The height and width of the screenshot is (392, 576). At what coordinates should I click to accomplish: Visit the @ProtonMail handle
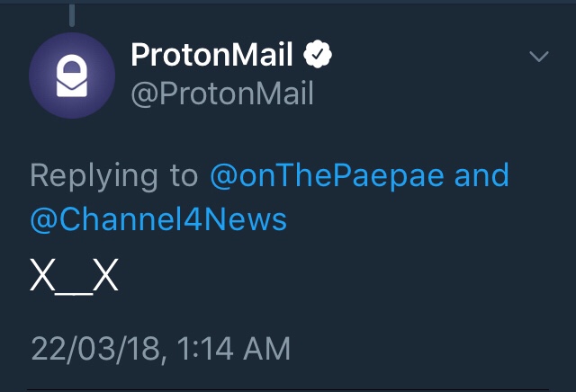point(222,94)
